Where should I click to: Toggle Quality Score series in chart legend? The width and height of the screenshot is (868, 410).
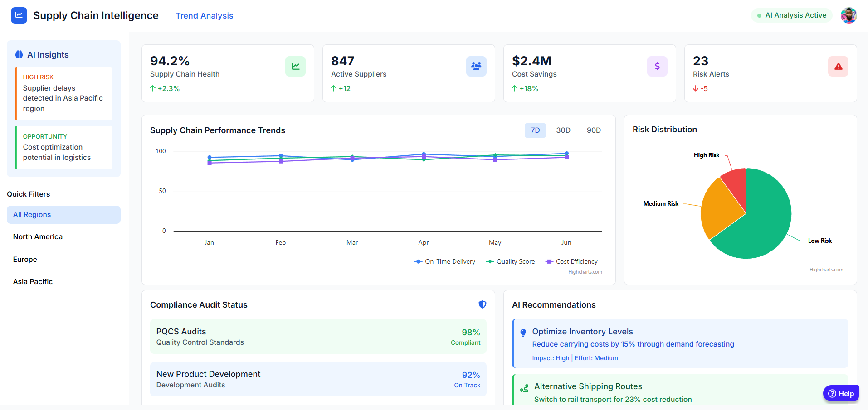(511, 261)
